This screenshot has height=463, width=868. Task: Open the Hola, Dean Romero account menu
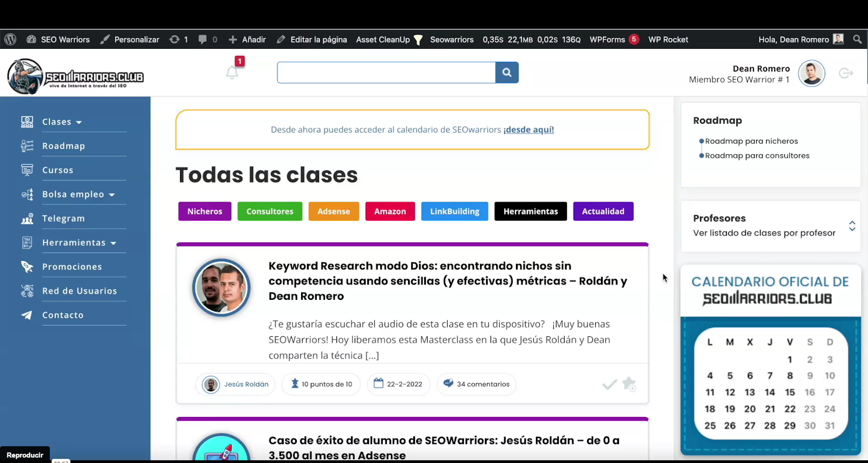[801, 40]
